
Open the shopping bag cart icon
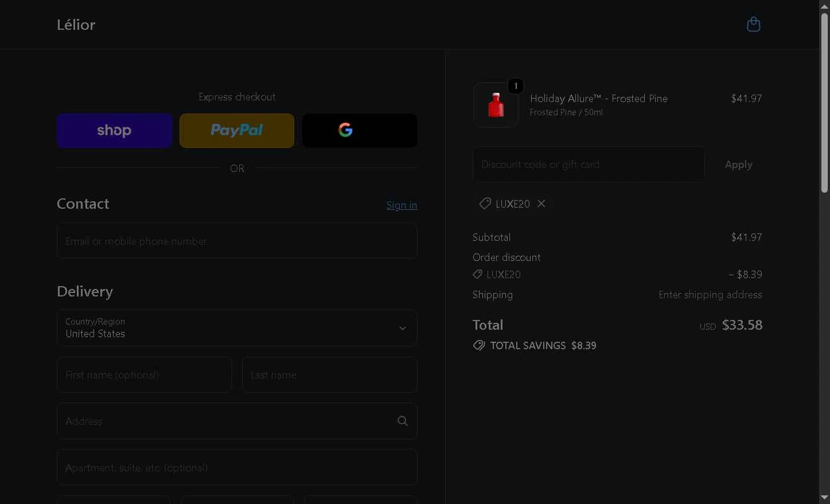(753, 25)
